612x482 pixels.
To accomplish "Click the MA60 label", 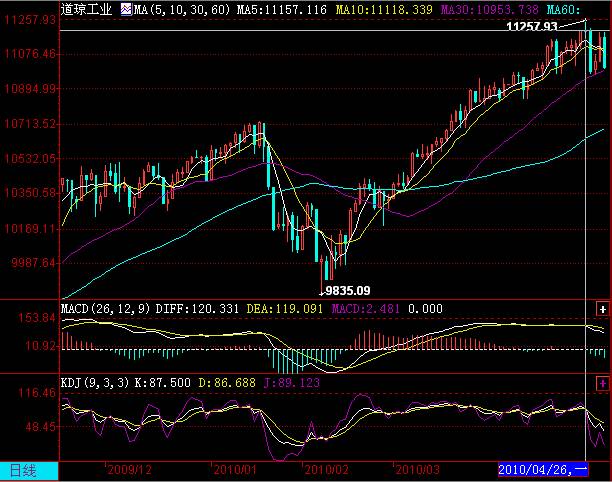I will pos(563,9).
